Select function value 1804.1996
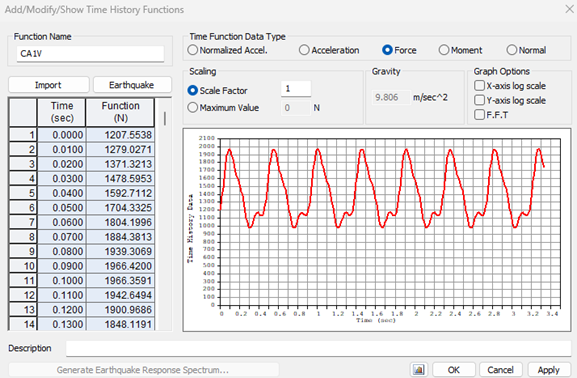Viewport: 577px width, 378px height. [120, 222]
